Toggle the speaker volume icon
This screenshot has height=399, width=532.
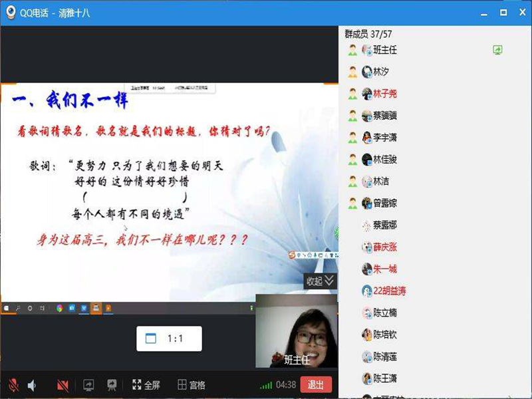coord(31,385)
